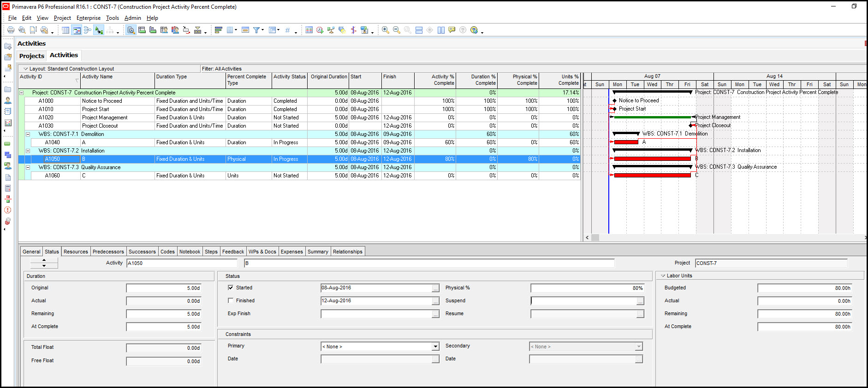Click the Original Duration column header
Viewport: 868px width, 388px height.
pos(328,81)
